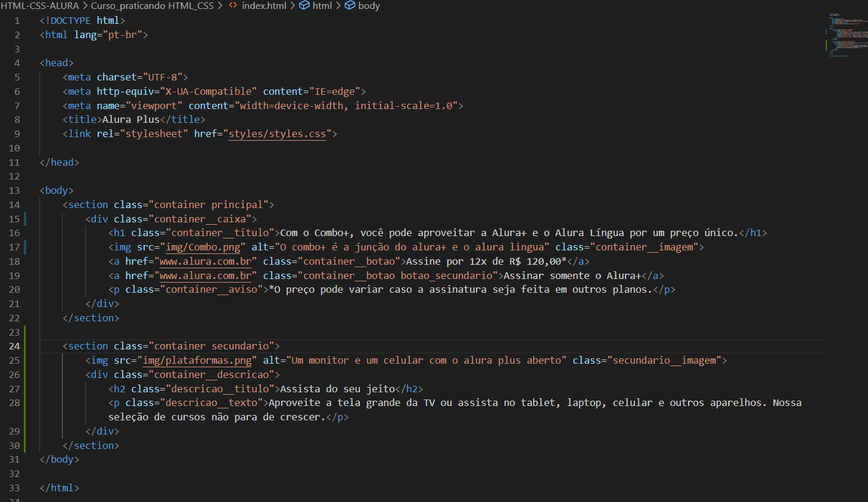
Task: Click the closing body tag on line 31
Action: (x=60, y=460)
